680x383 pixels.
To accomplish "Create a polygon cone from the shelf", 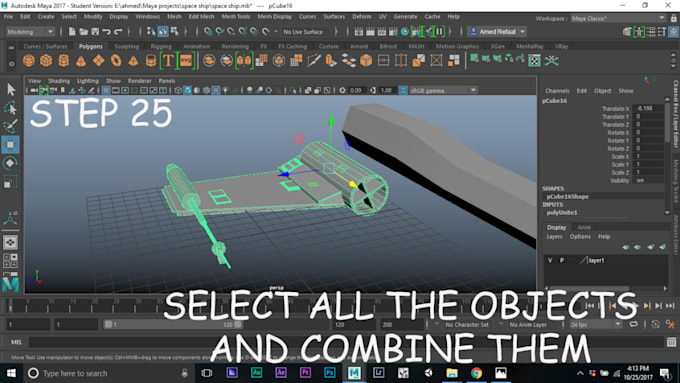I will point(81,60).
